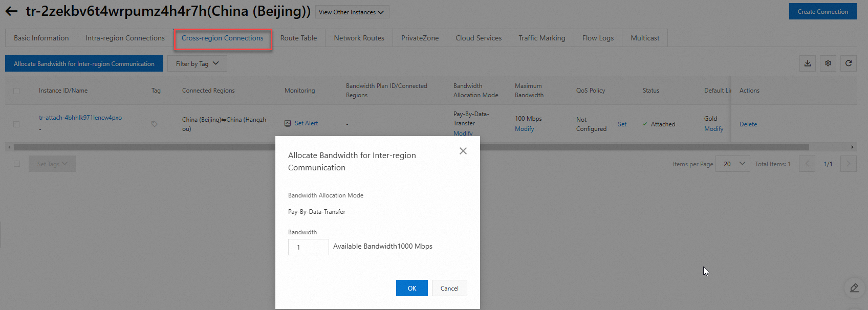Click the Set Alert monitoring icon

tap(288, 123)
